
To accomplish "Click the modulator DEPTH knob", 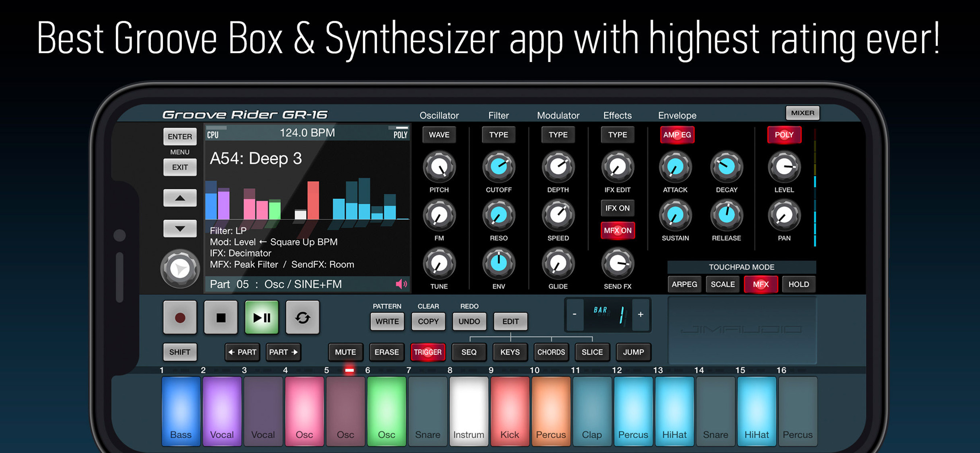I will [x=558, y=167].
